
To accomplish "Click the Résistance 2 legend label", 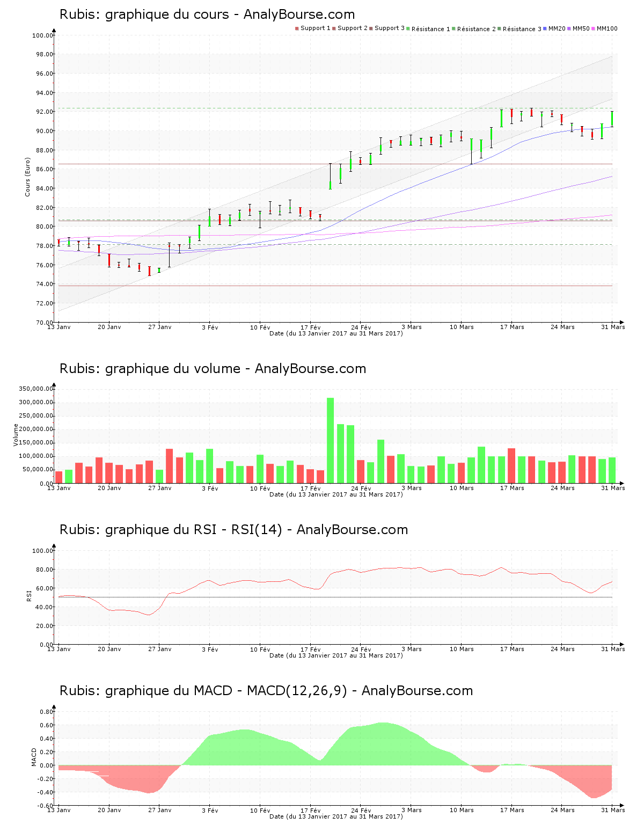I will (477, 29).
